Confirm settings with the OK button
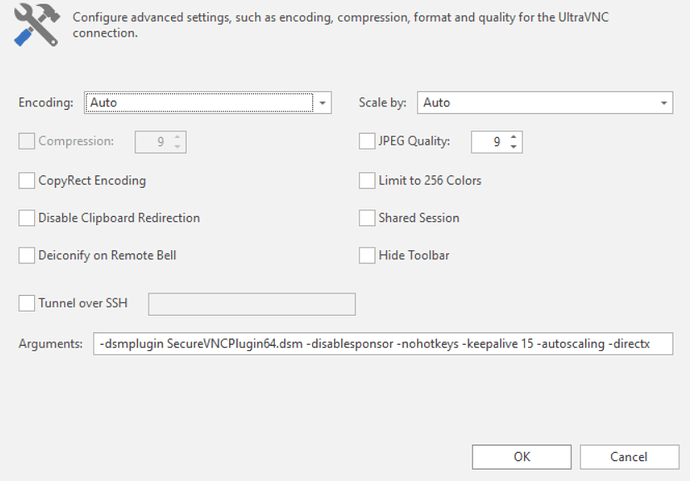Viewport: 690px width, 481px height. [x=521, y=456]
